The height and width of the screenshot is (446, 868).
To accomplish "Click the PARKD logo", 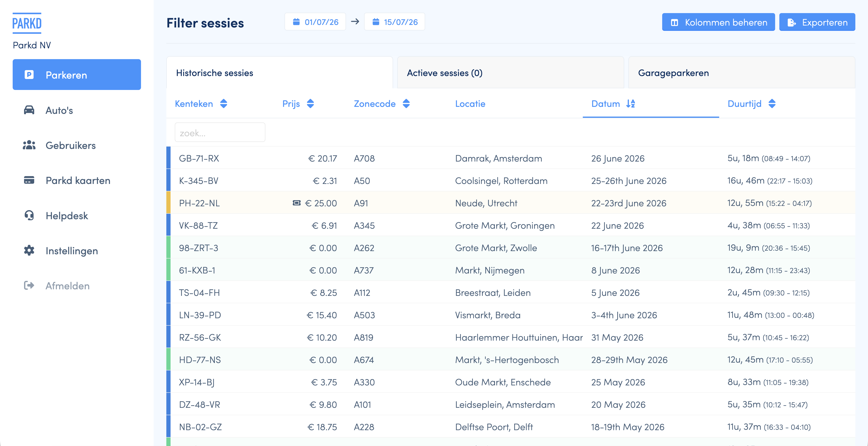I will (x=27, y=23).
